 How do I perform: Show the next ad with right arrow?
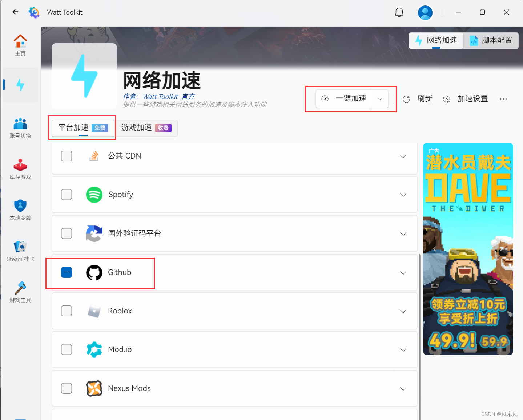pos(502,249)
